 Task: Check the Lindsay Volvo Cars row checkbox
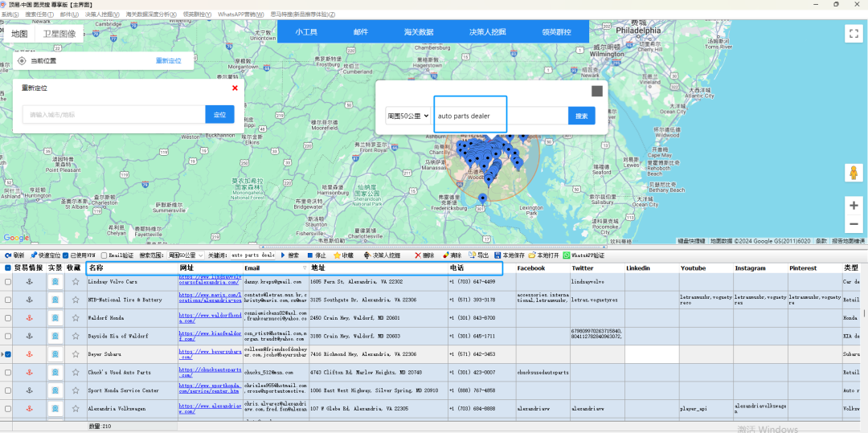click(x=8, y=281)
